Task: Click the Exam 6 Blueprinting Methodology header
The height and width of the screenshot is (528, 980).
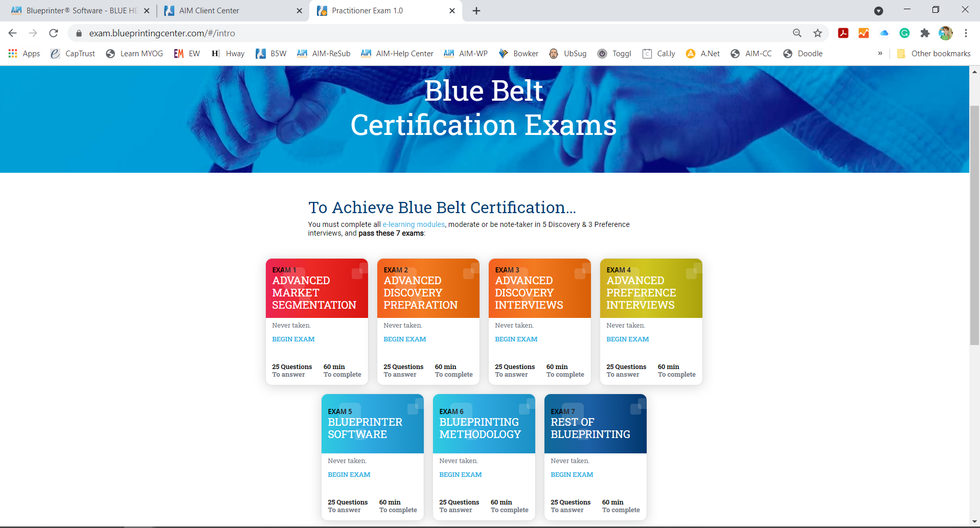Action: click(x=484, y=424)
